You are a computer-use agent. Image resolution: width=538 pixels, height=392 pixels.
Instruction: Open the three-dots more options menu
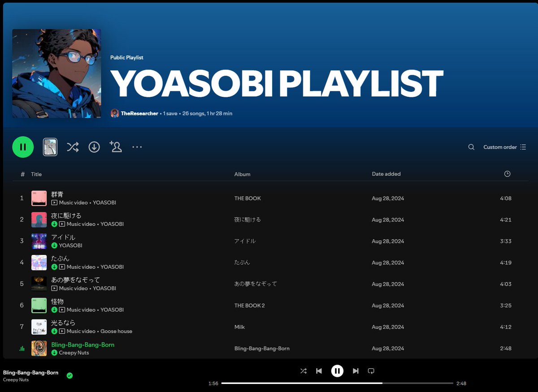pos(137,147)
